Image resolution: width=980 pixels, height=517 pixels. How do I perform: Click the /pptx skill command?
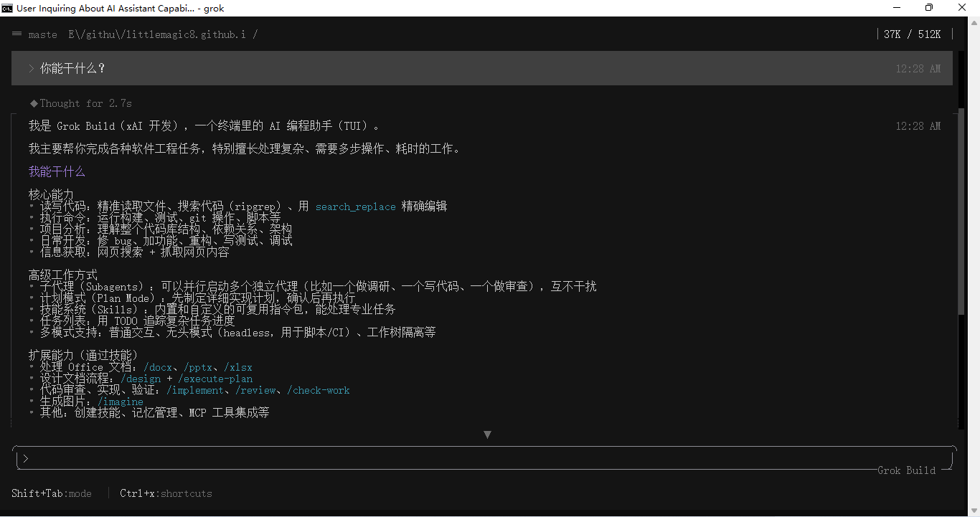point(198,367)
